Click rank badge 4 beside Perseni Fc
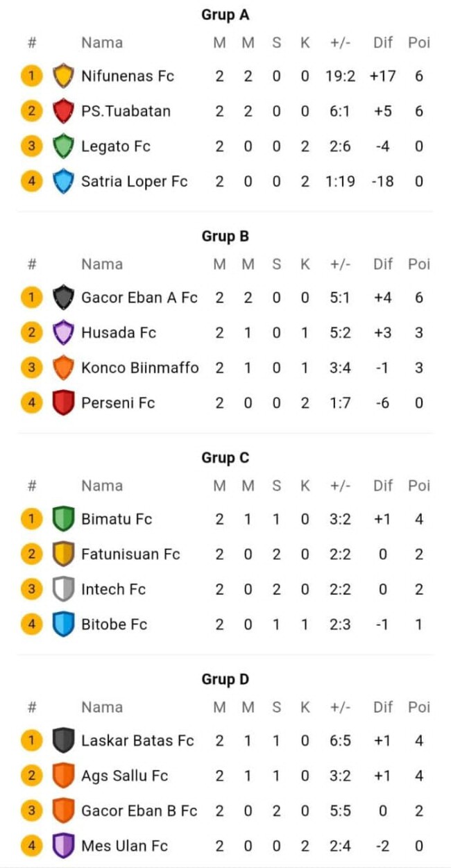 [x=31, y=402]
